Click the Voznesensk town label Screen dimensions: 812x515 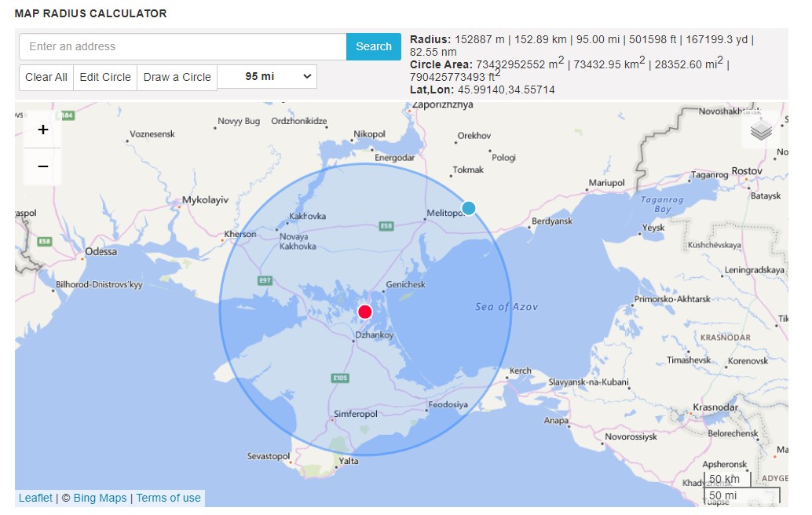(152, 134)
